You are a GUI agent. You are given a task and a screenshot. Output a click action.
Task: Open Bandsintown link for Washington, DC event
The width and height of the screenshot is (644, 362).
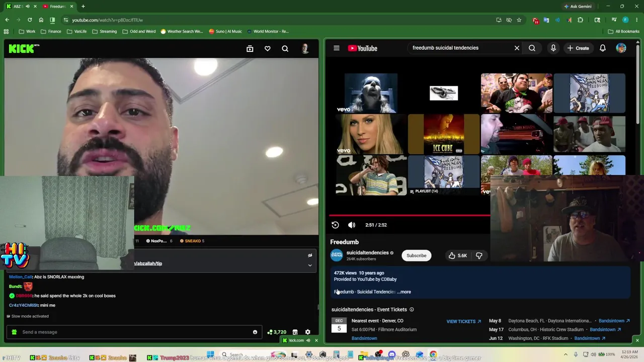coord(590,338)
